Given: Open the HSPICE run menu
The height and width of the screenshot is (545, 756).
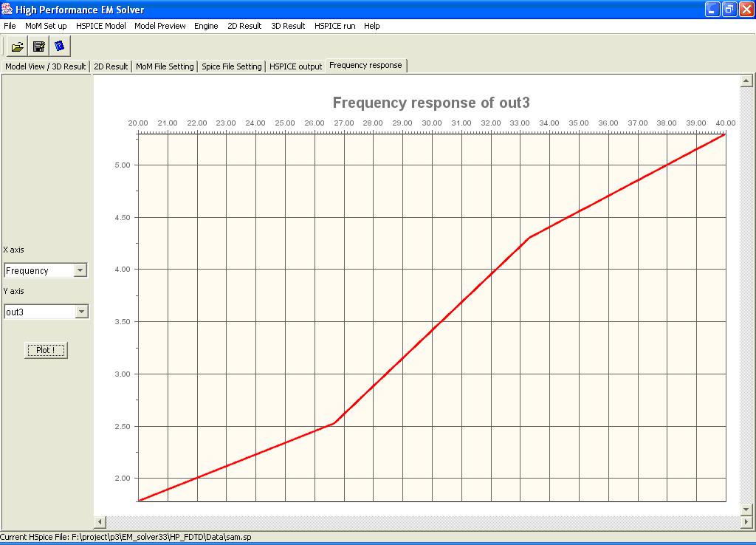Looking at the screenshot, I should (x=334, y=26).
